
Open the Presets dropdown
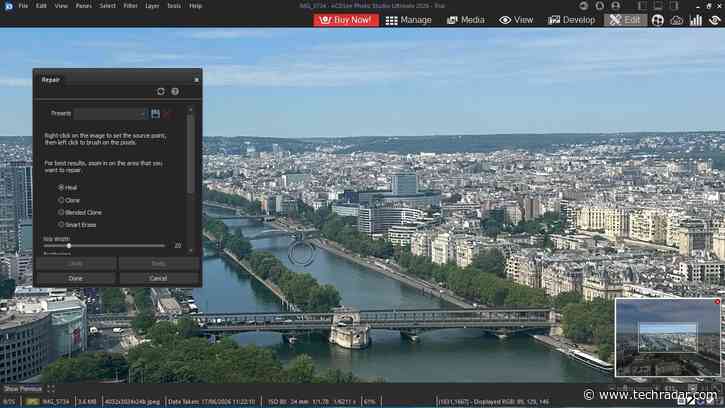point(110,114)
